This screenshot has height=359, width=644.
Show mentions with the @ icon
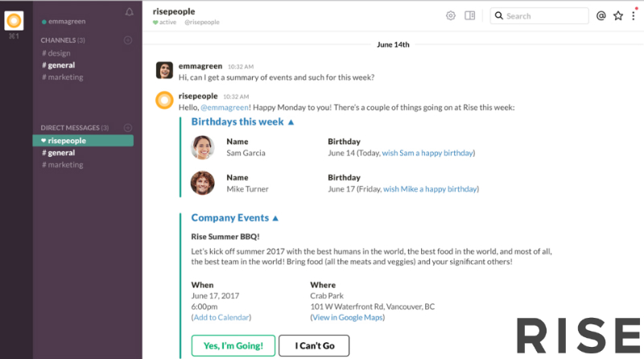[x=601, y=15]
